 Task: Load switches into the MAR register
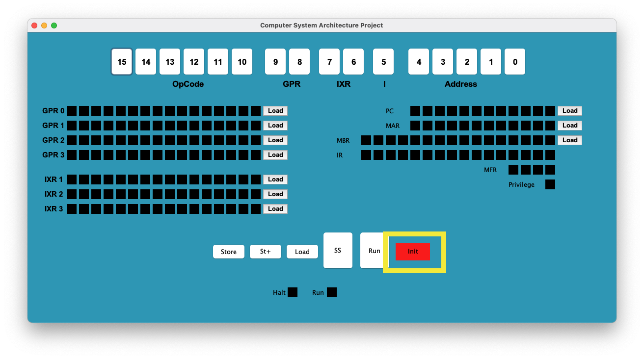pos(570,126)
